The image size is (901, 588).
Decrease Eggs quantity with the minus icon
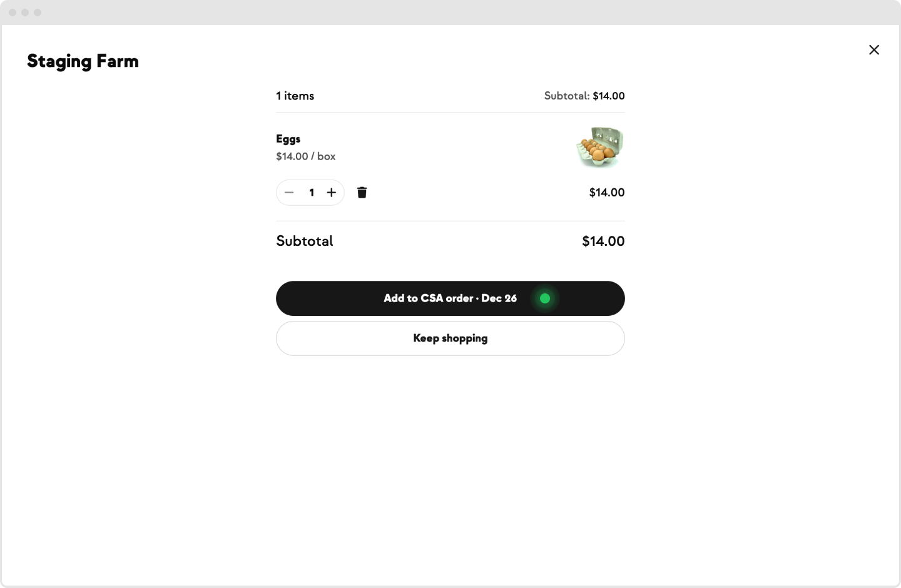[289, 193]
